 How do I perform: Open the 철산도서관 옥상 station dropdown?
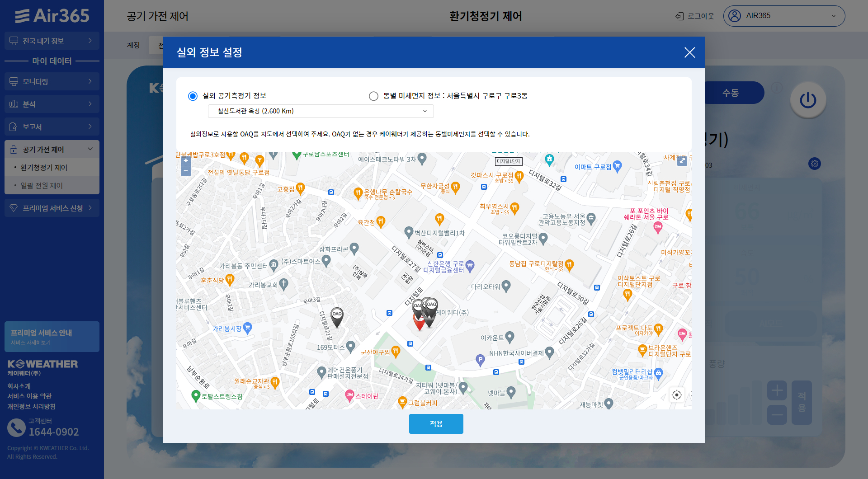click(321, 111)
